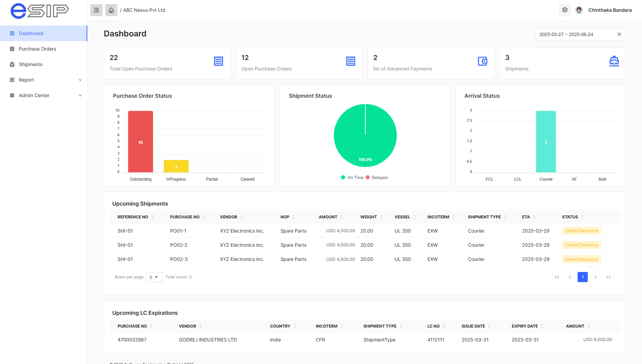Sort shipments table by Shipment Type column
This screenshot has height=364, width=642.
[505, 217]
